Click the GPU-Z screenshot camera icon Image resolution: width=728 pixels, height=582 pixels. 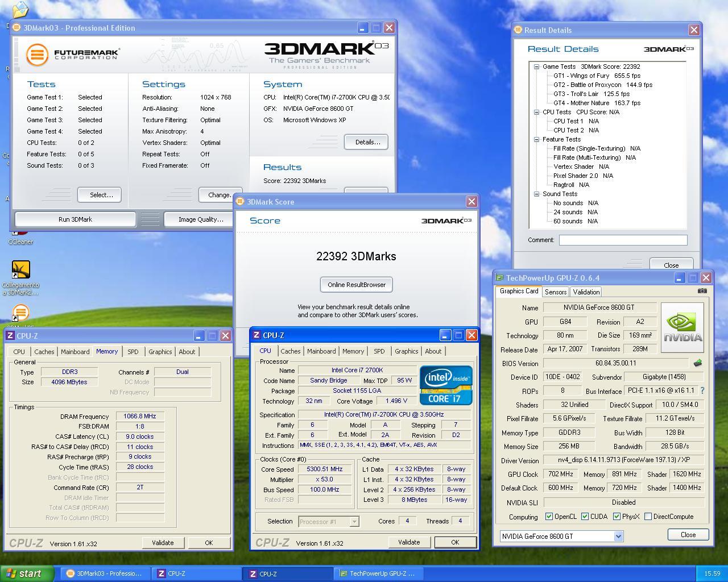(702, 290)
